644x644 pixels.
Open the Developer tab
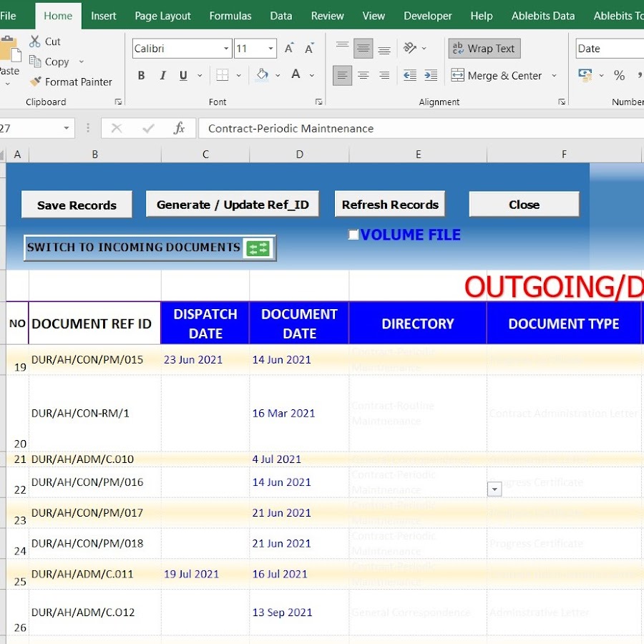click(428, 16)
